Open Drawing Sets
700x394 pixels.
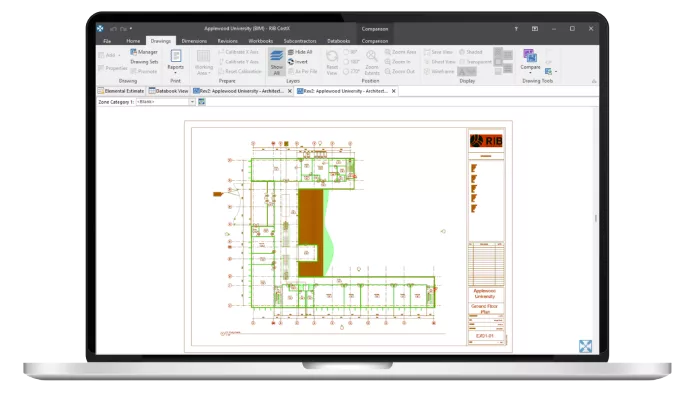144,62
